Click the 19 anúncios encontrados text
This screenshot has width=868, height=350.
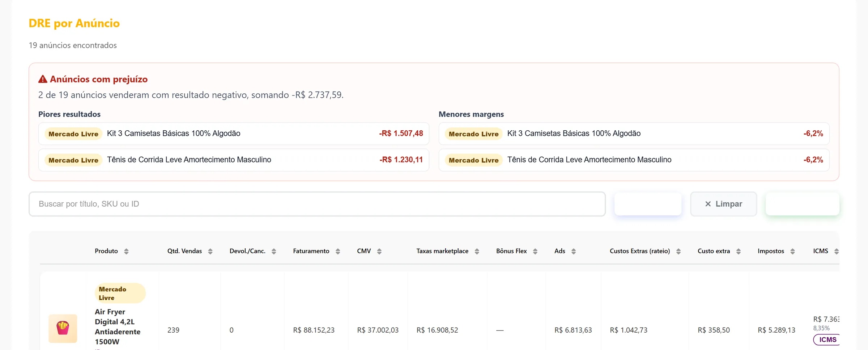[x=73, y=46]
